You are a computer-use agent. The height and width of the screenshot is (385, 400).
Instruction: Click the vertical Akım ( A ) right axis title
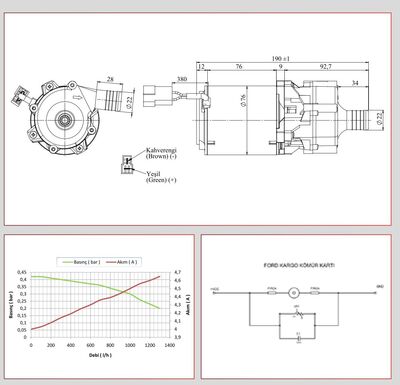pos(188,305)
